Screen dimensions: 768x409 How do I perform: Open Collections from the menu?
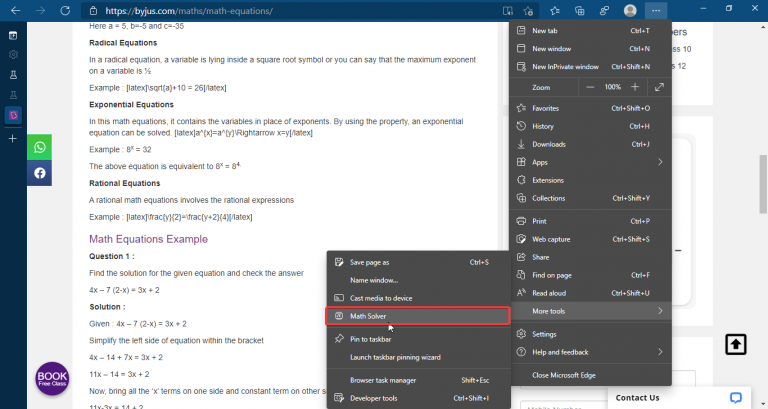(590, 198)
